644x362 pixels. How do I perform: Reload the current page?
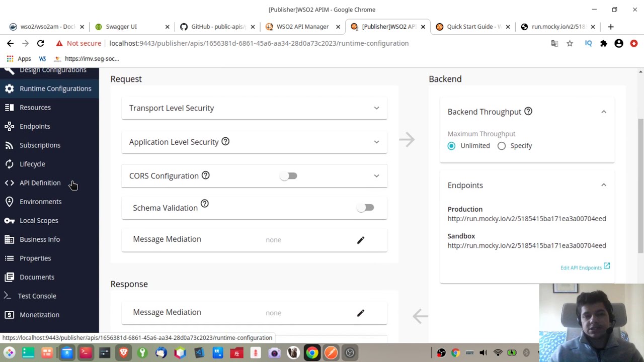[41, 43]
